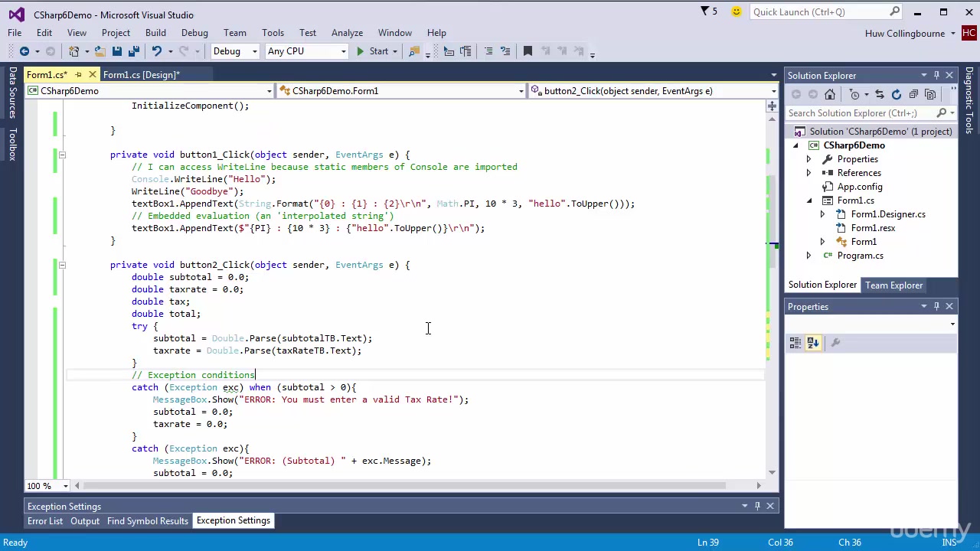Click the Huw Collingbourne account name
The width and height of the screenshot is (980, 551).
(904, 33)
